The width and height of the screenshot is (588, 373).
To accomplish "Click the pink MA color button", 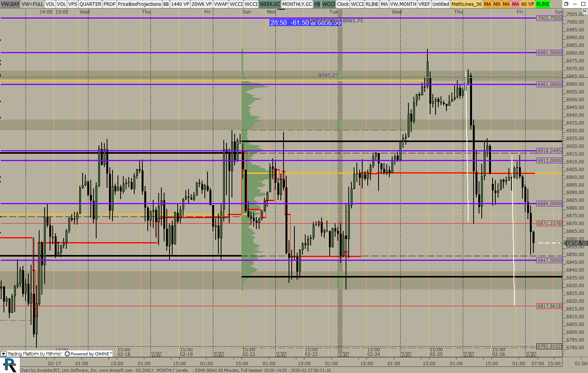I will [515, 4].
